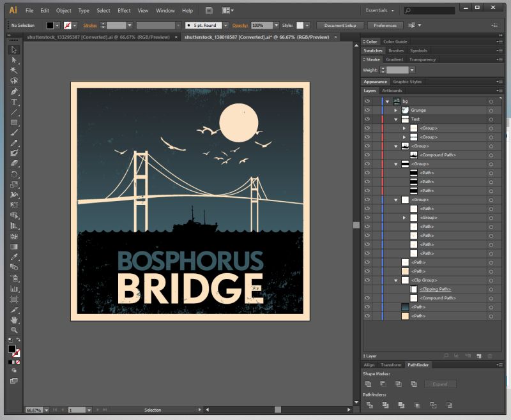Viewport: 511px width, 420px height.
Task: Grab the Hand tool
Action: pos(15,319)
